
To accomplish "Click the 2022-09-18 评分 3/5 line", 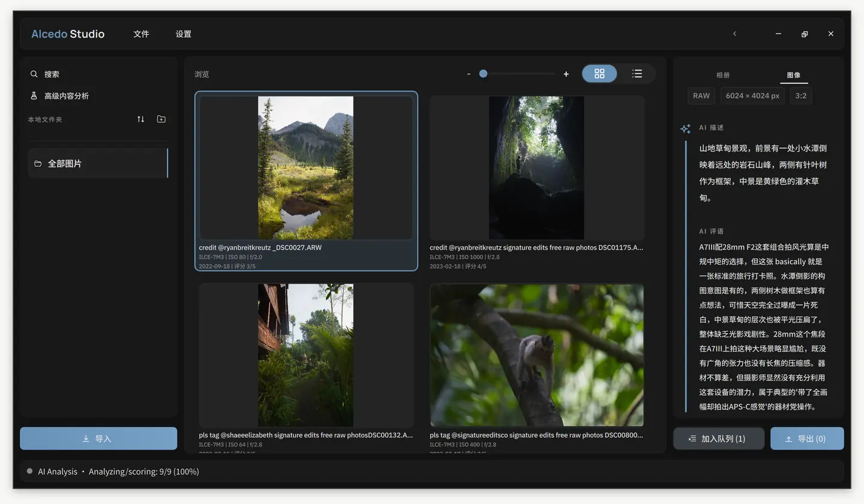I will pos(227,266).
